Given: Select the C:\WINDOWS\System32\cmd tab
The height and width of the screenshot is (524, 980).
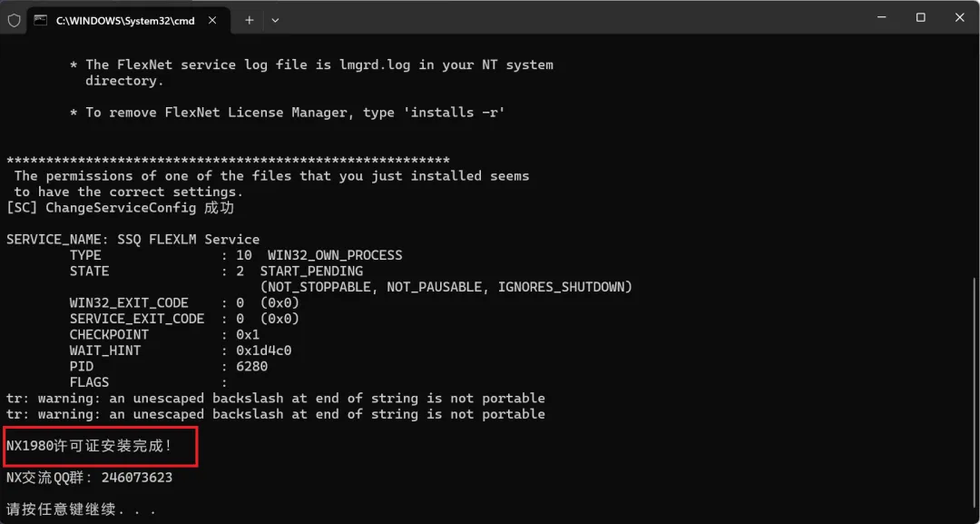Looking at the screenshot, I should tap(125, 20).
